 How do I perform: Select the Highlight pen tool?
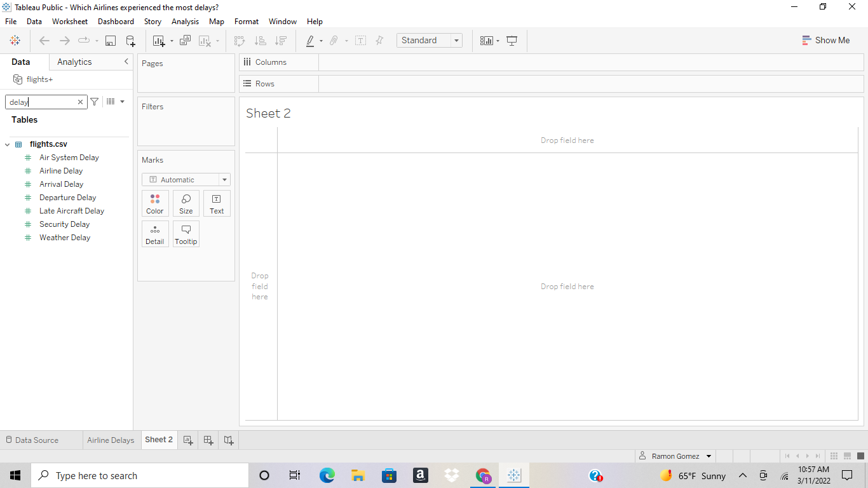point(310,41)
